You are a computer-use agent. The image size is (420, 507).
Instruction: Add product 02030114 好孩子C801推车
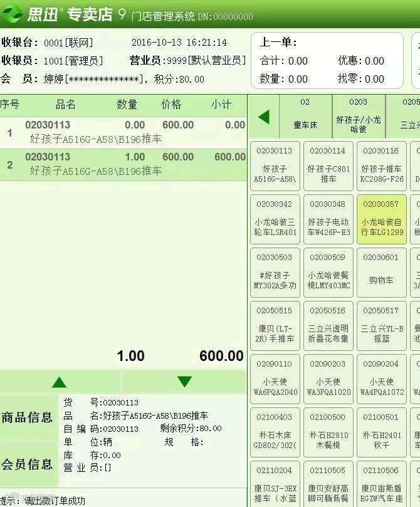[328, 166]
